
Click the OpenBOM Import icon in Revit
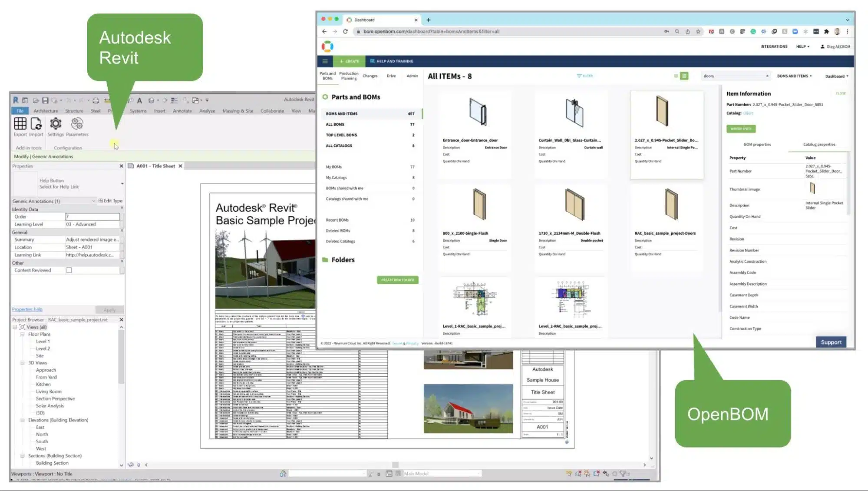[x=36, y=124]
